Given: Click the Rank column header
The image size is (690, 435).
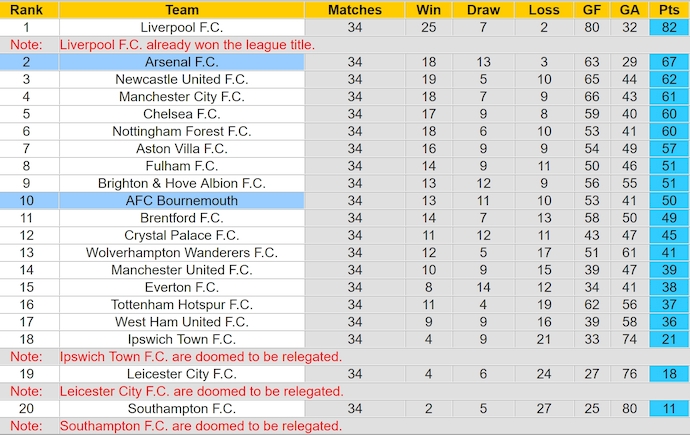Looking at the screenshot, I should pyautogui.click(x=26, y=10).
